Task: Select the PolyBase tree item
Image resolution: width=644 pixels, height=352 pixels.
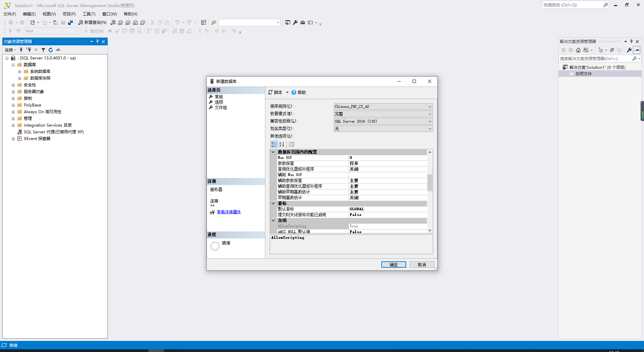Action: pyautogui.click(x=33, y=105)
